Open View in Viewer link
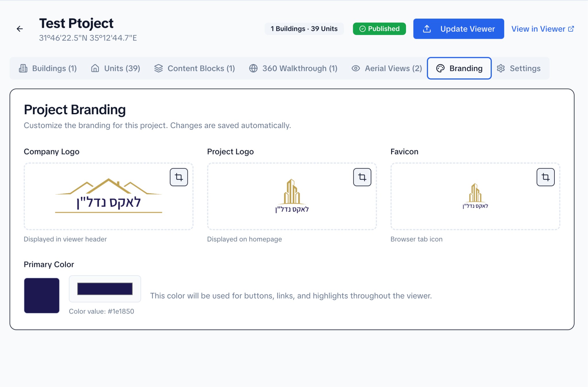588x387 pixels. click(x=538, y=29)
